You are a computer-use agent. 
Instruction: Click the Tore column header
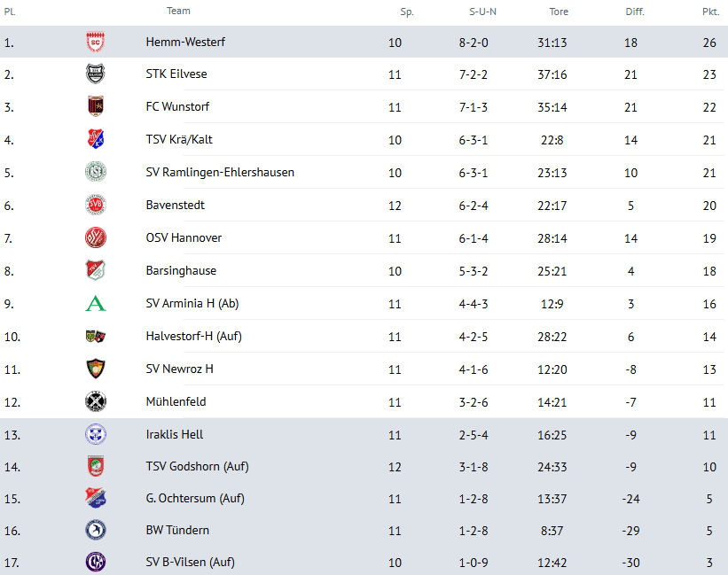click(x=558, y=12)
